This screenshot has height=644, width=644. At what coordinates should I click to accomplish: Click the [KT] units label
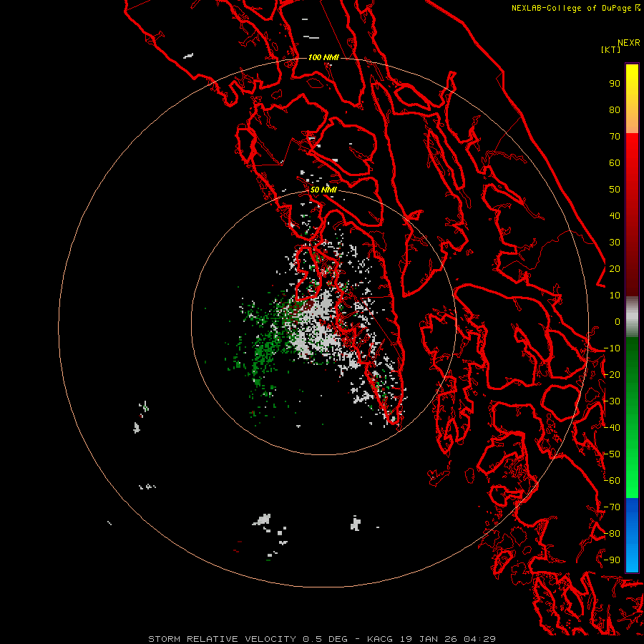610,49
